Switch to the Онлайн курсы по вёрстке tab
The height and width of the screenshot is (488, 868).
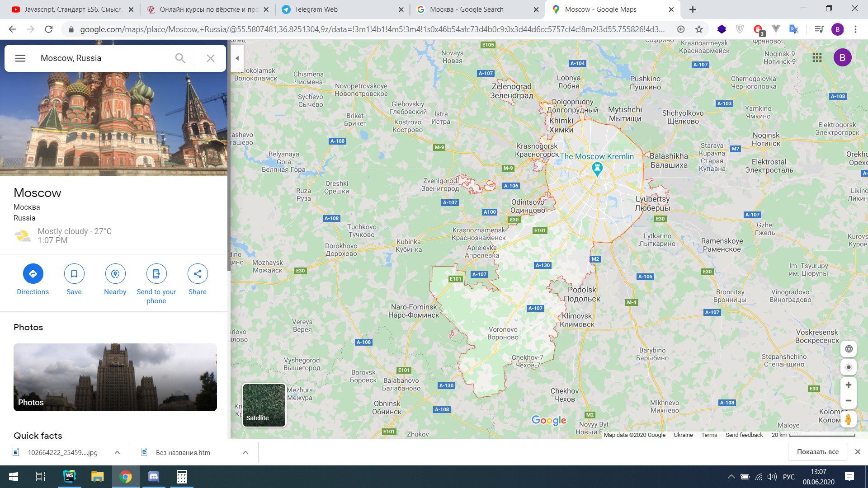pyautogui.click(x=208, y=9)
